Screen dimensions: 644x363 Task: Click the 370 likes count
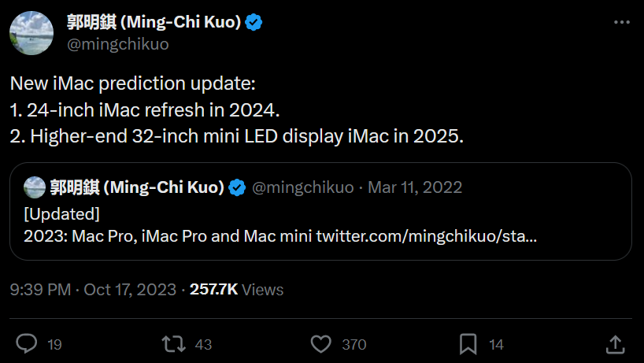354,344
